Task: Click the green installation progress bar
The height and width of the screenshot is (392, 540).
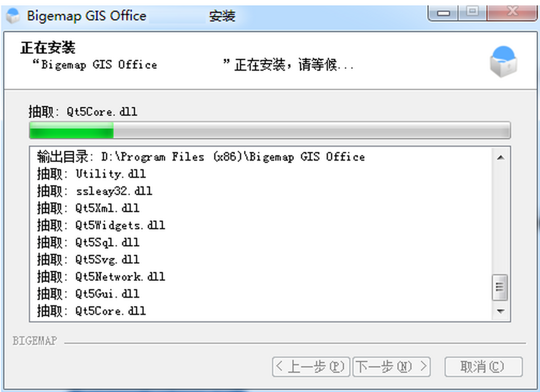Action: click(x=270, y=130)
